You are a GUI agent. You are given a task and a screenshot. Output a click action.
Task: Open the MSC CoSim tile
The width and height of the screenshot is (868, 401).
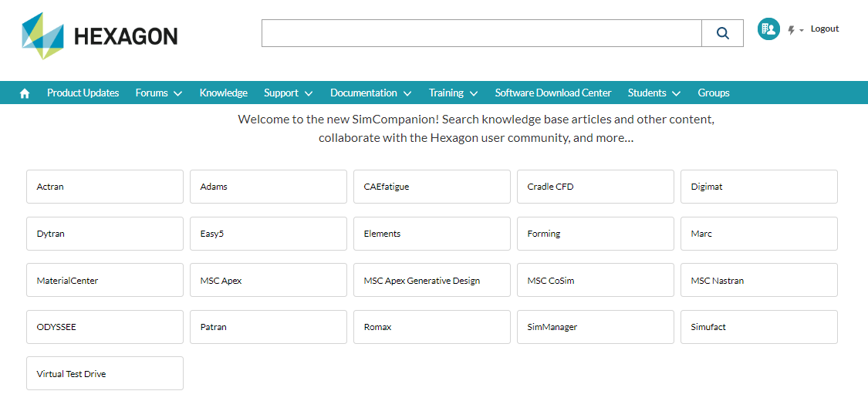pos(596,281)
